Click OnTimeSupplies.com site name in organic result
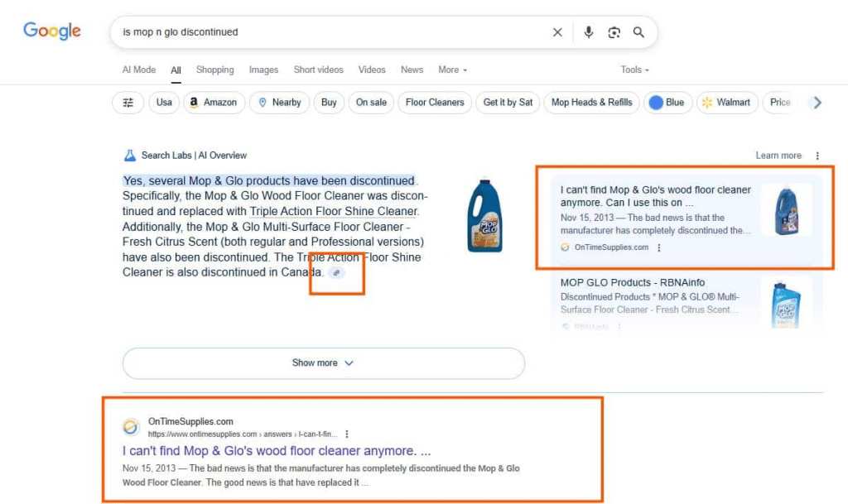Viewport: 848px width, 504px height. coord(190,421)
